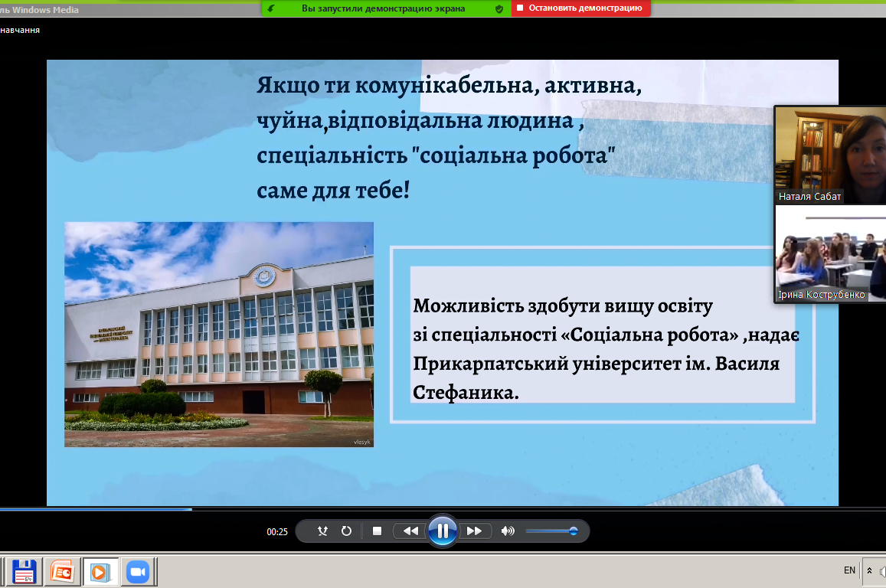Adjust the volume slider handle
Screen dimensions: 886x588
(573, 531)
